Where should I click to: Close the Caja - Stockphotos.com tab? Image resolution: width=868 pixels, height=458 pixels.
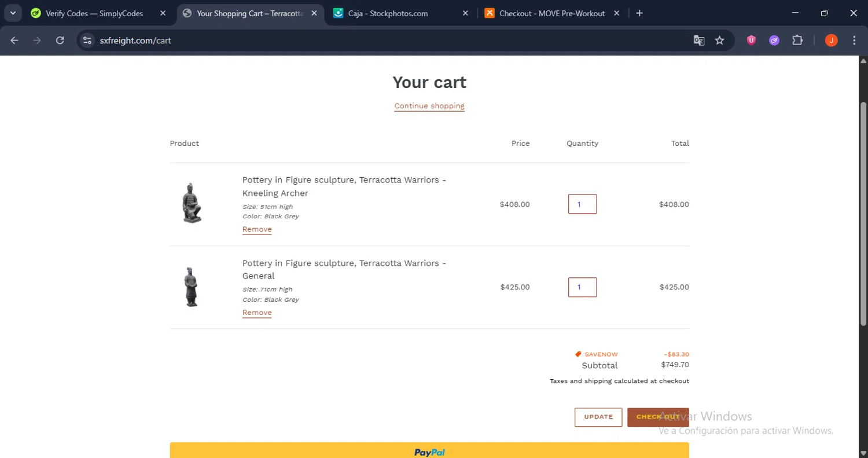[x=465, y=13]
